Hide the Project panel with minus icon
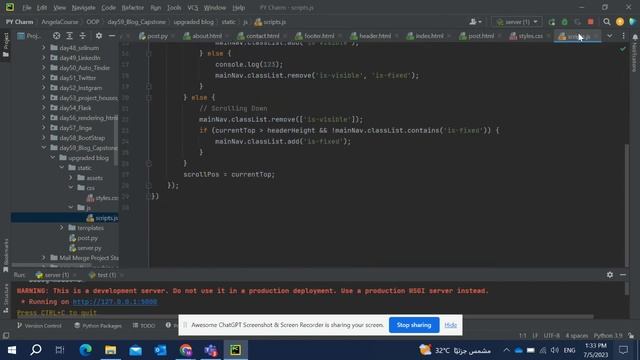640x360 pixels. (x=112, y=36)
